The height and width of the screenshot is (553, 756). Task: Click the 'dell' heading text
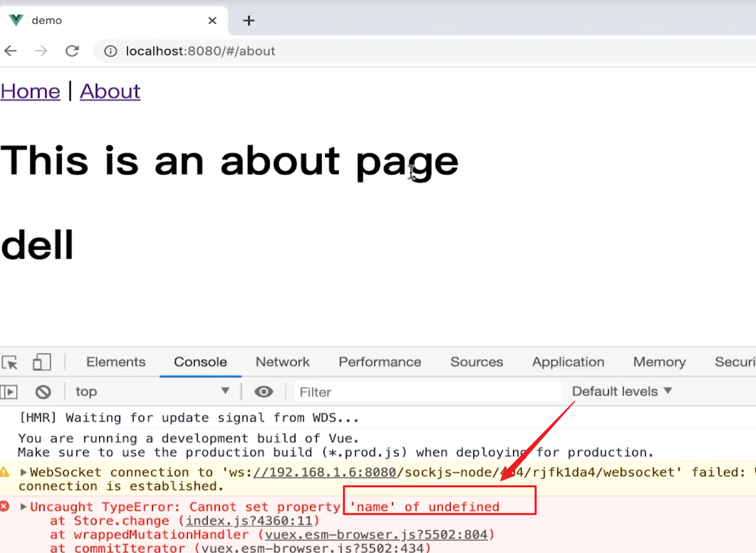point(38,245)
